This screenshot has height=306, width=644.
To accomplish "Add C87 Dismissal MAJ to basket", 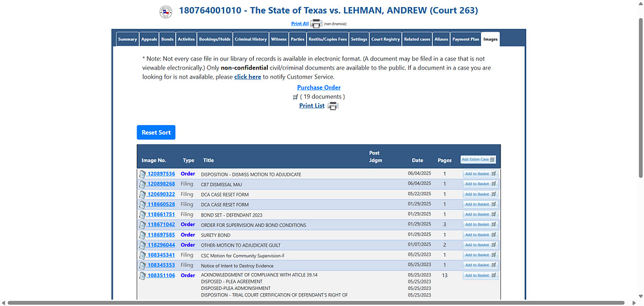I will (x=480, y=184).
